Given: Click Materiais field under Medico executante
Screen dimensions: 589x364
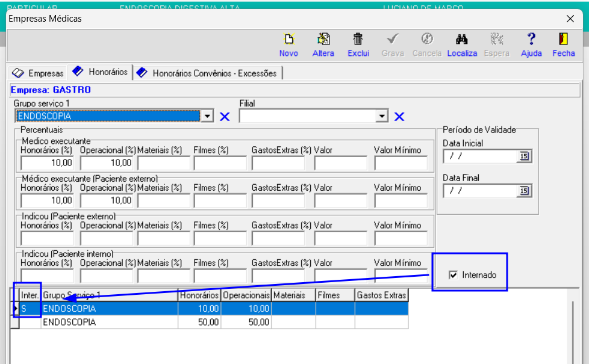Looking at the screenshot, I should [164, 163].
